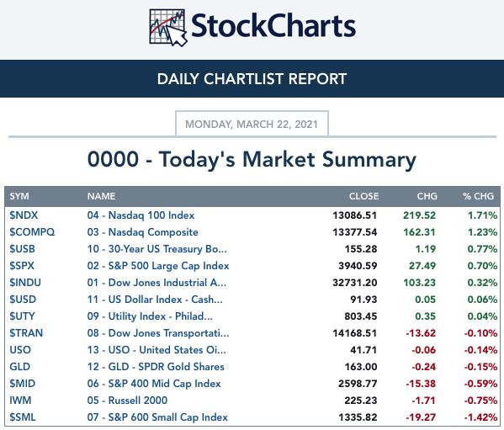Click the SYM column header
The image size is (504, 430).
[x=19, y=196]
